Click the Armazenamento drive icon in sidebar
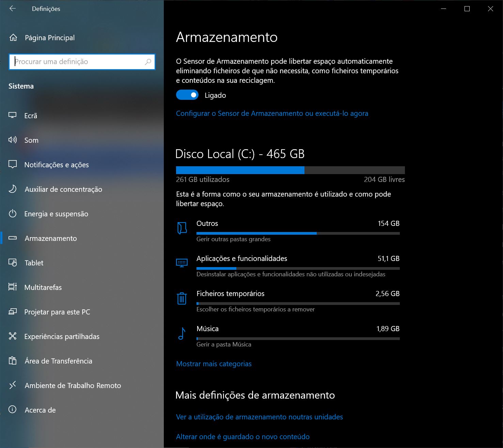Viewport: 503px width, 448px height. (13, 238)
